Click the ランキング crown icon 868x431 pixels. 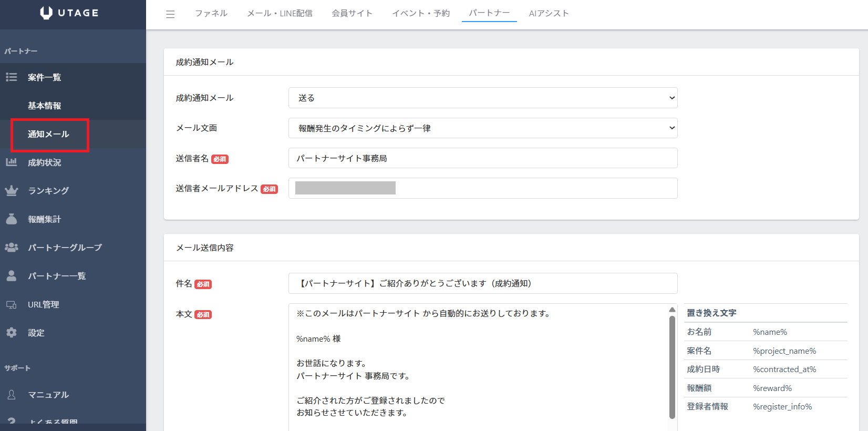pos(12,191)
